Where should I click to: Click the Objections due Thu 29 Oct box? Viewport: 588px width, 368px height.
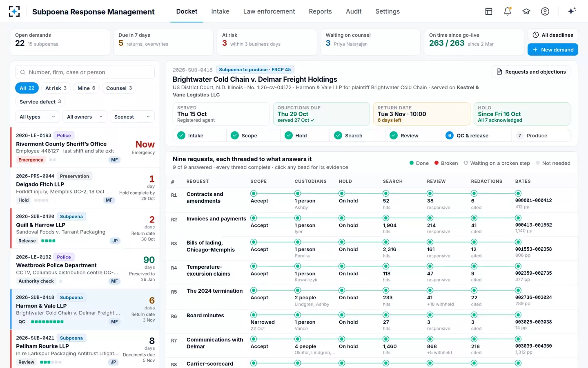[321, 114]
